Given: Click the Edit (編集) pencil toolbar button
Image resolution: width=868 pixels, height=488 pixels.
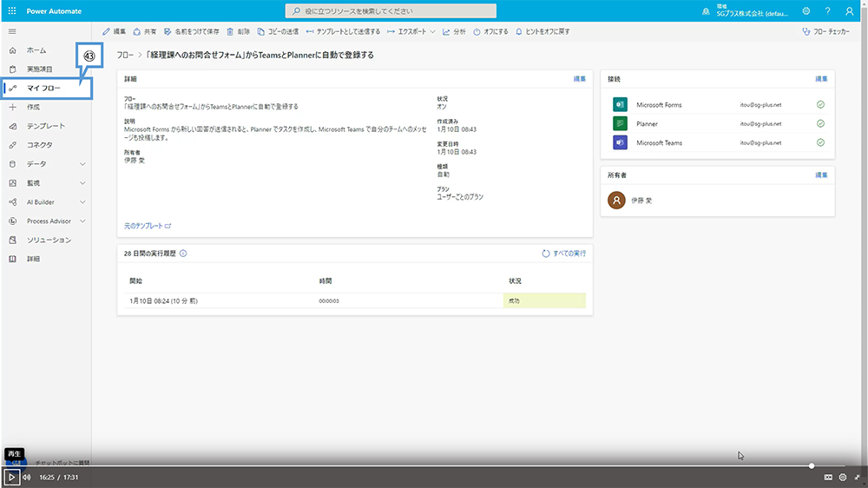Looking at the screenshot, I should pos(114,31).
